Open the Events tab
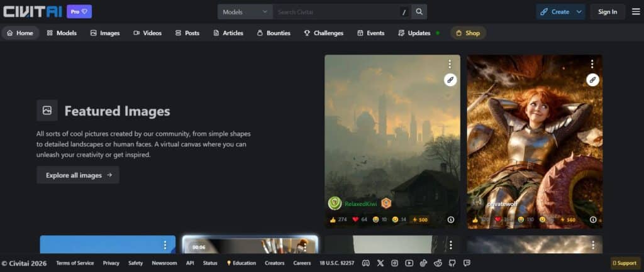Image resolution: width=644 pixels, height=272 pixels. click(371, 33)
